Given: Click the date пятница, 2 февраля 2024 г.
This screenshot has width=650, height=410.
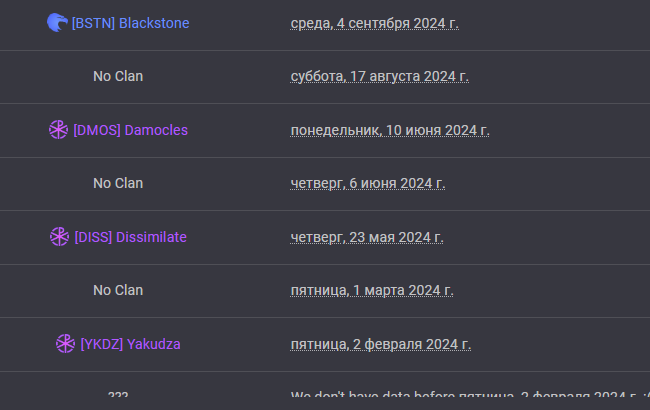Looking at the screenshot, I should (380, 344).
